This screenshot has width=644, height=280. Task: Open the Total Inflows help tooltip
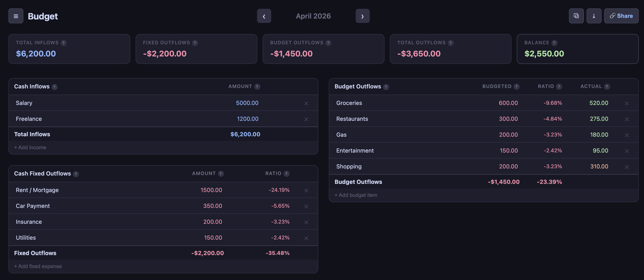(64, 43)
